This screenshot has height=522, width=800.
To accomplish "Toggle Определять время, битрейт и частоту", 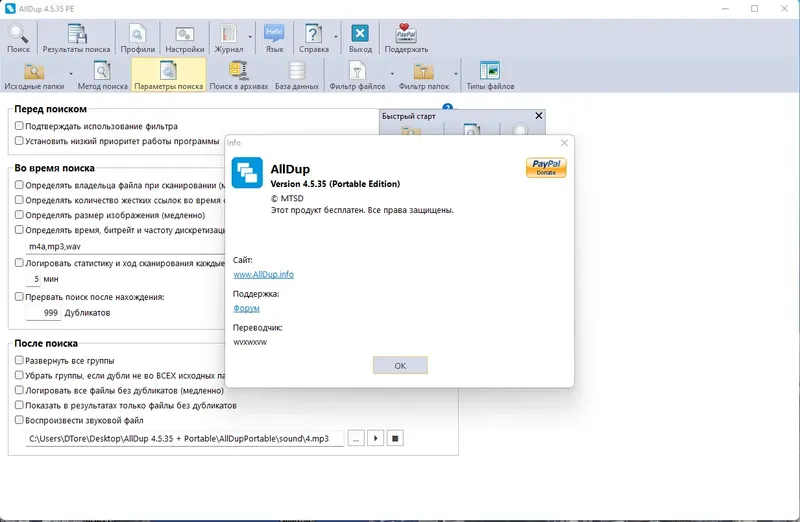I will [19, 230].
